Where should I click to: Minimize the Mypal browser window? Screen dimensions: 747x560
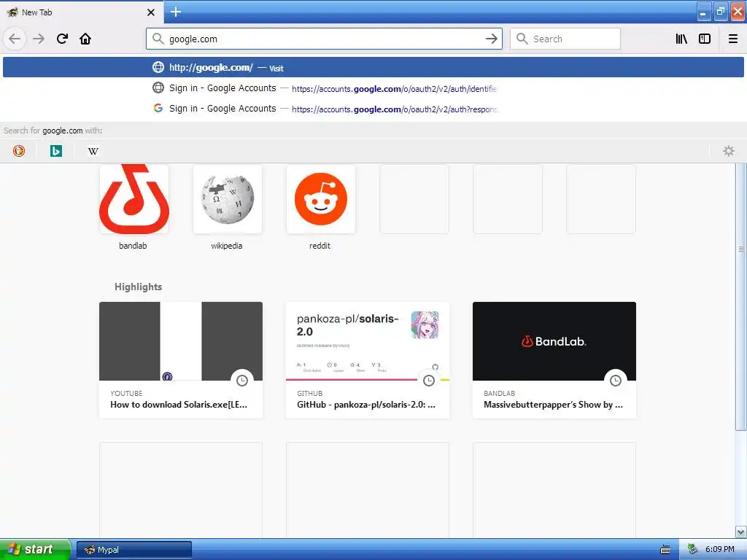click(704, 12)
